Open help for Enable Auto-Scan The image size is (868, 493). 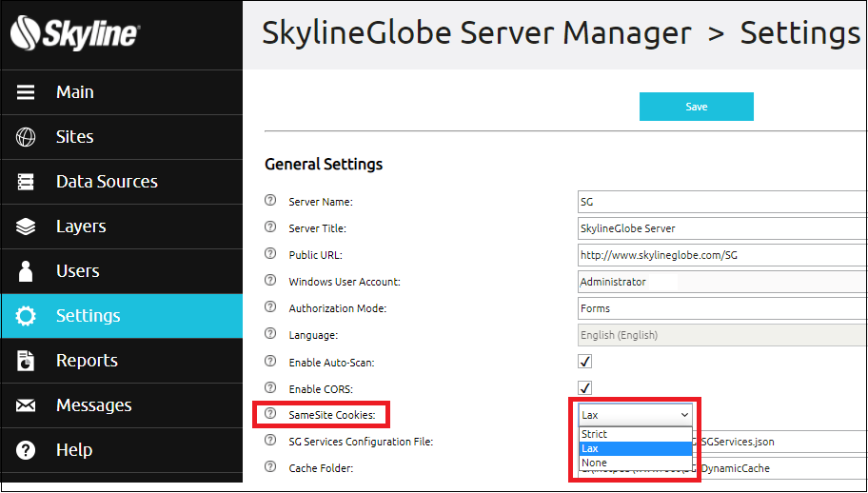tap(270, 361)
